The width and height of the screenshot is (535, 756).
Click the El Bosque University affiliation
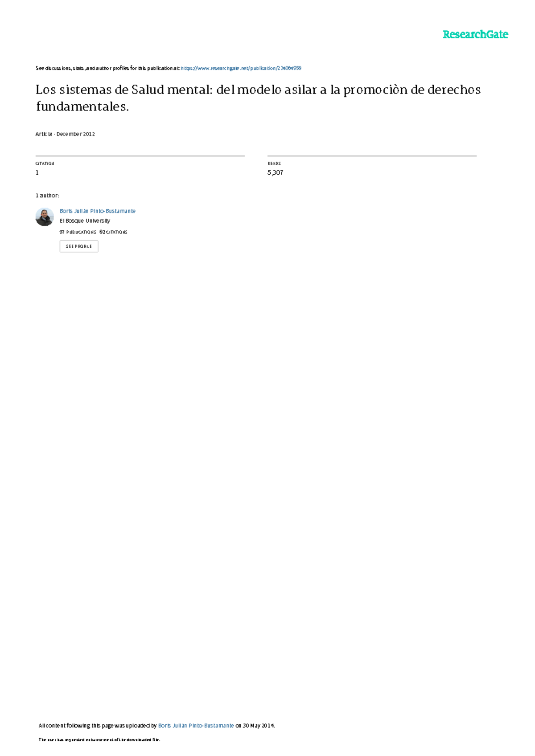click(85, 221)
